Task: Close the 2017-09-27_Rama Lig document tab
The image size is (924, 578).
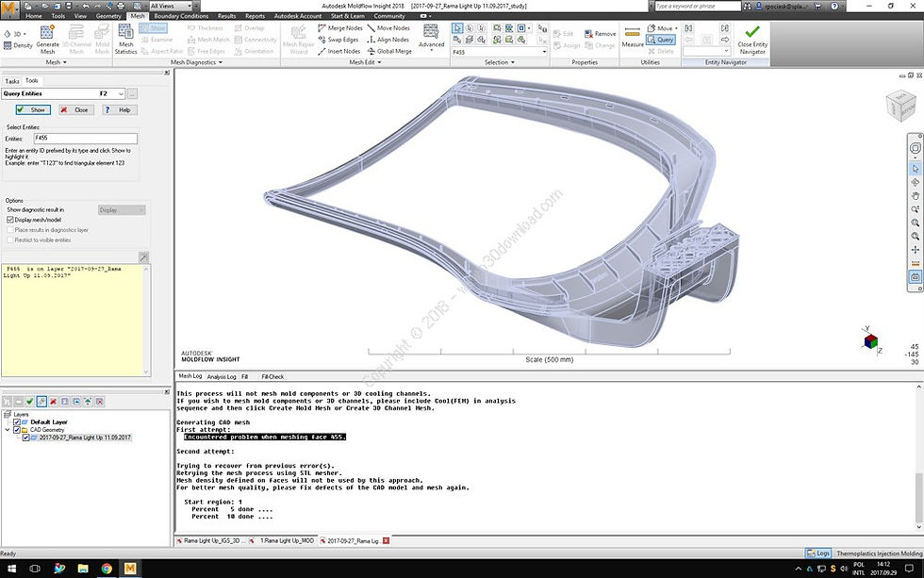Action: click(x=387, y=540)
